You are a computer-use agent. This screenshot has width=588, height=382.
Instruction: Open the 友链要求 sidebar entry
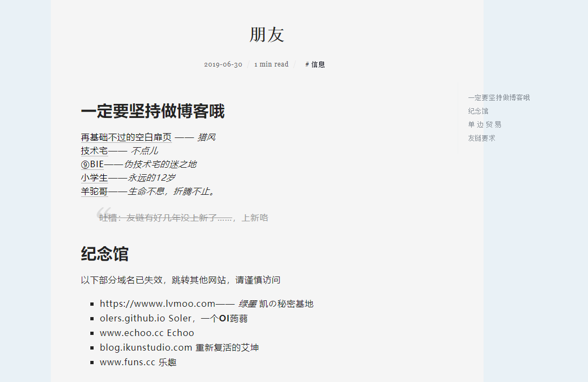(481, 138)
